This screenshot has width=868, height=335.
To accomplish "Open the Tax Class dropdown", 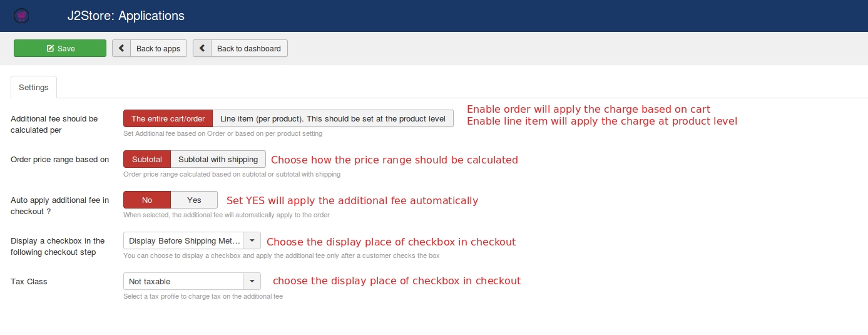I will (x=192, y=281).
